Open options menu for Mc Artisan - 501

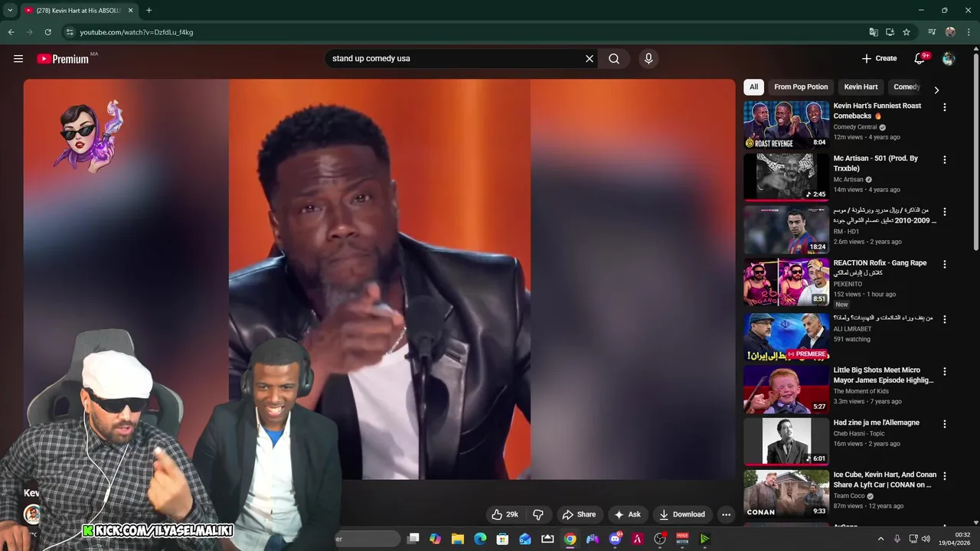[944, 160]
